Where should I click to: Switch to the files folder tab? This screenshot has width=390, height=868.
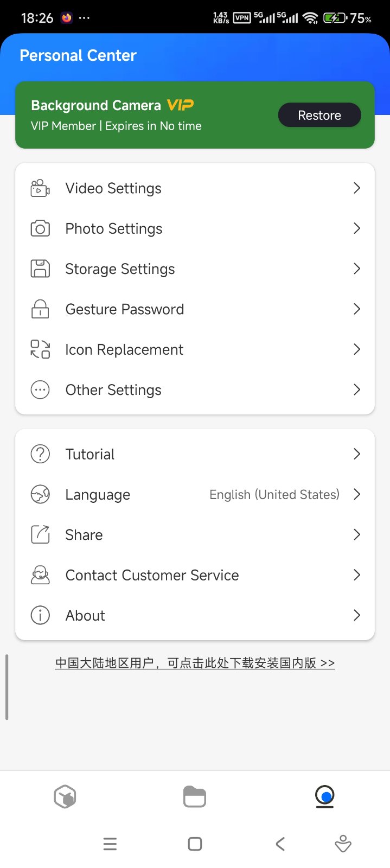point(195,797)
